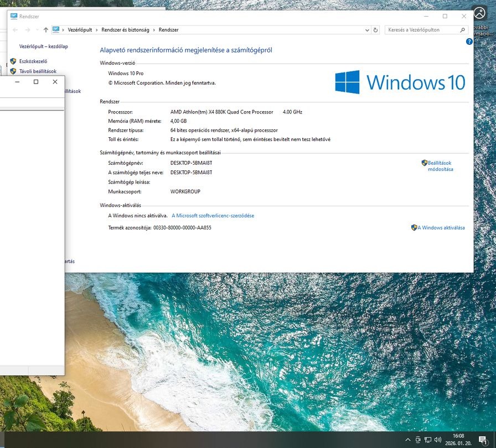Click the Alapvető rendszerinformáció heading

pyautogui.click(x=186, y=50)
